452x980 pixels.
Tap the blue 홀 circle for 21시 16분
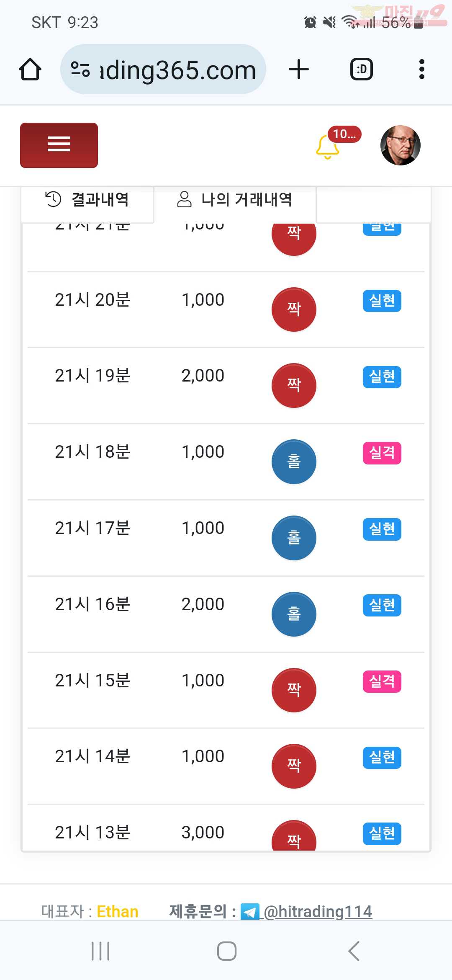pyautogui.click(x=294, y=614)
